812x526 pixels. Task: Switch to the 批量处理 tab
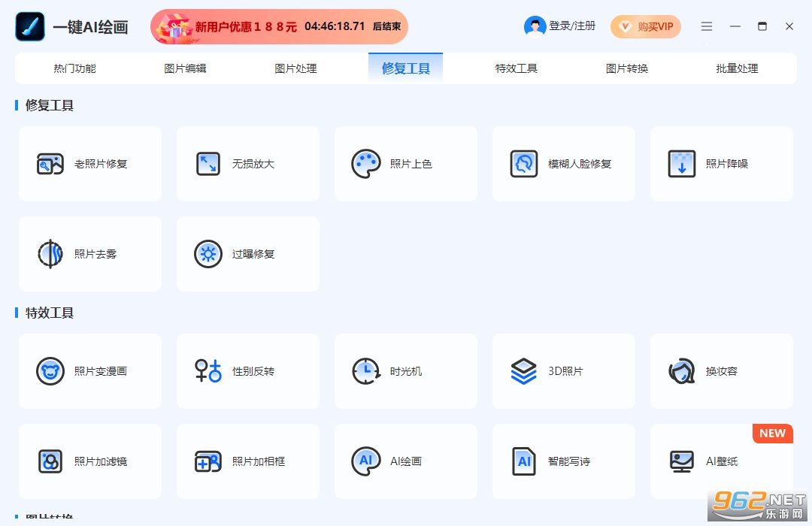[737, 68]
